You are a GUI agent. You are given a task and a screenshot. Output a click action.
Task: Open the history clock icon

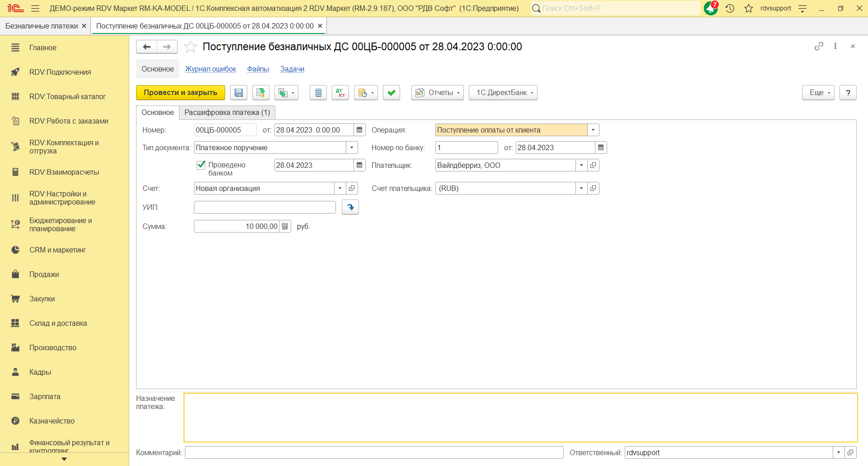[x=730, y=8]
